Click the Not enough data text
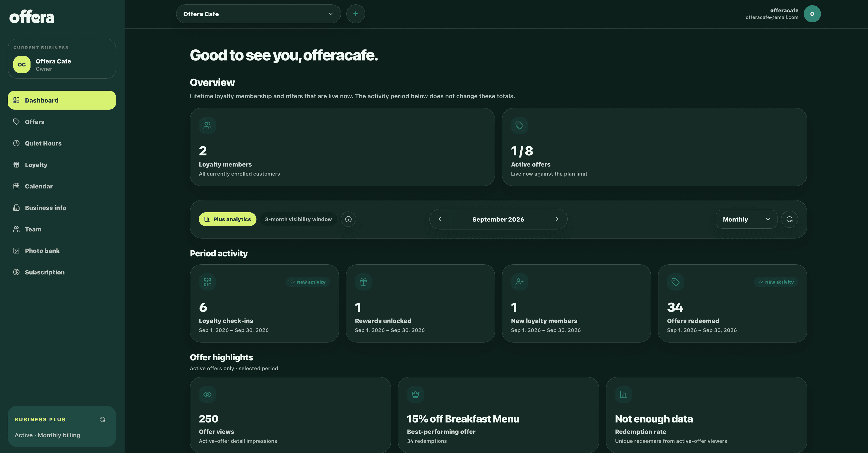This screenshot has width=868, height=453. (x=654, y=419)
